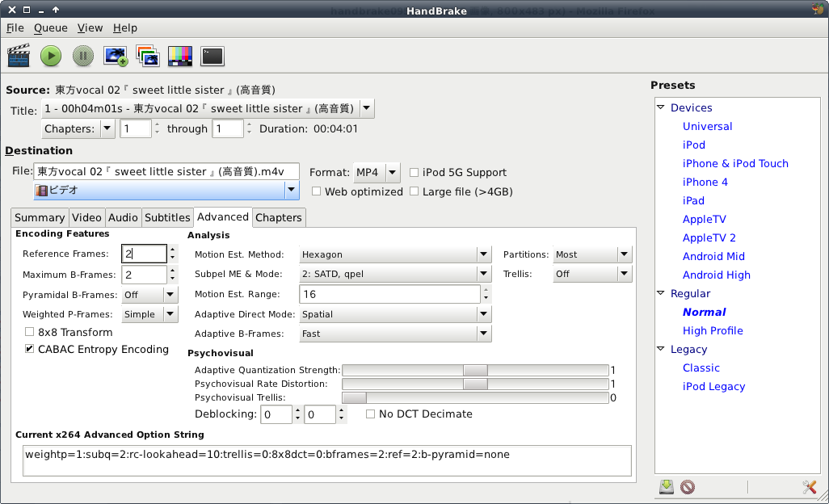Pause encoding with the pause button
The image size is (829, 504).
point(83,56)
